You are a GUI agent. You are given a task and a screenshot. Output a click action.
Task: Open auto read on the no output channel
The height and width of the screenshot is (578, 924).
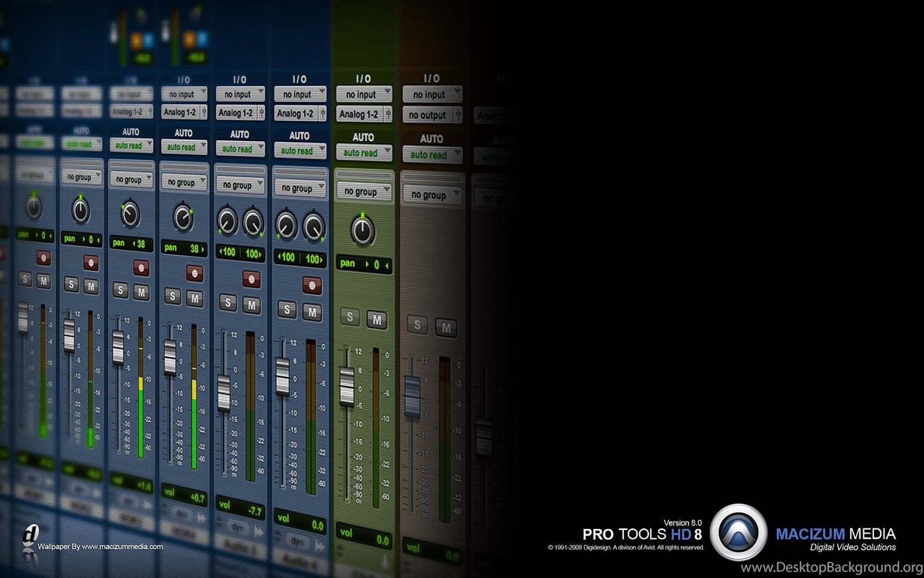coord(432,155)
